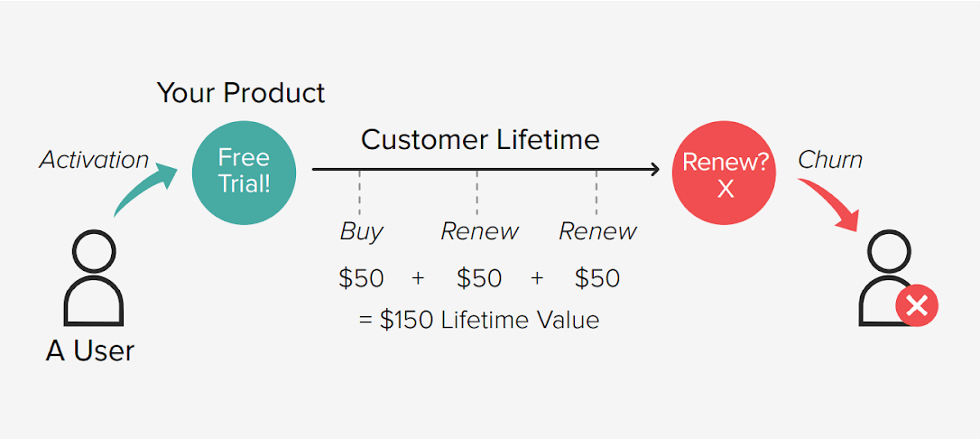Image resolution: width=980 pixels, height=439 pixels.
Task: Click the $50 under the second Renew
Action: [597, 278]
